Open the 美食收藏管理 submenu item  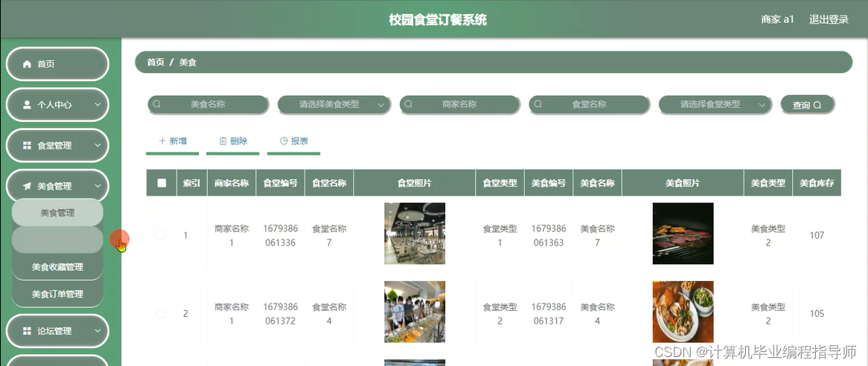click(x=57, y=267)
